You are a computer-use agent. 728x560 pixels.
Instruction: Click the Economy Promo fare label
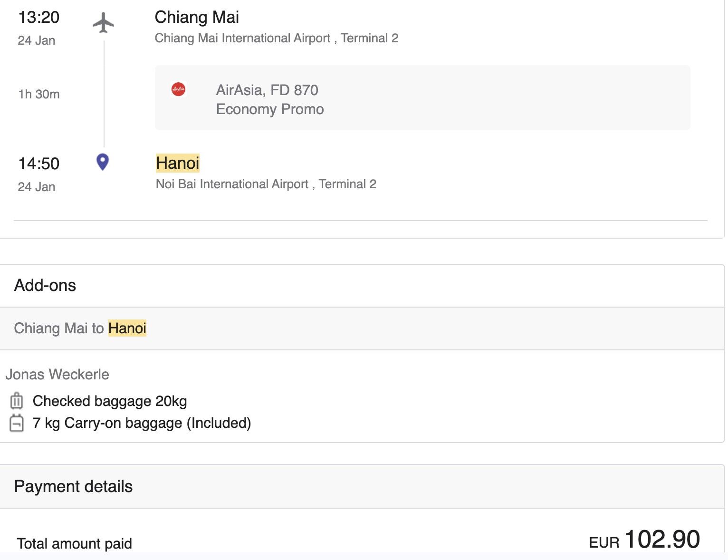[270, 109]
